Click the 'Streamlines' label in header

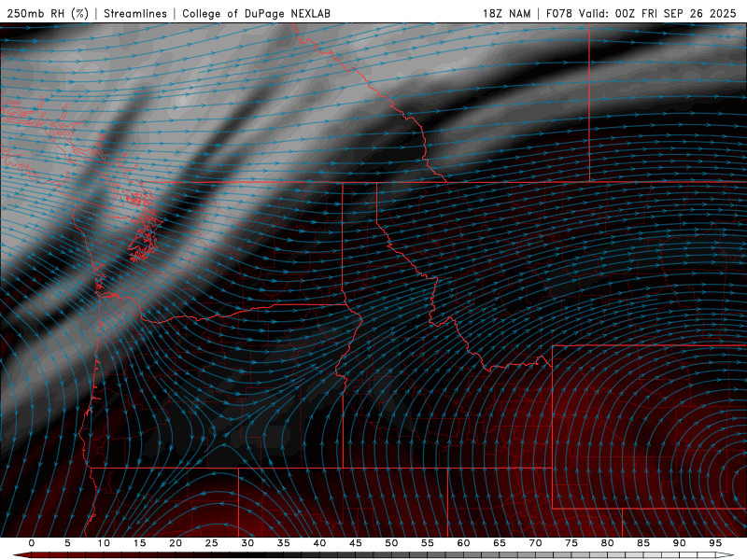(135, 13)
